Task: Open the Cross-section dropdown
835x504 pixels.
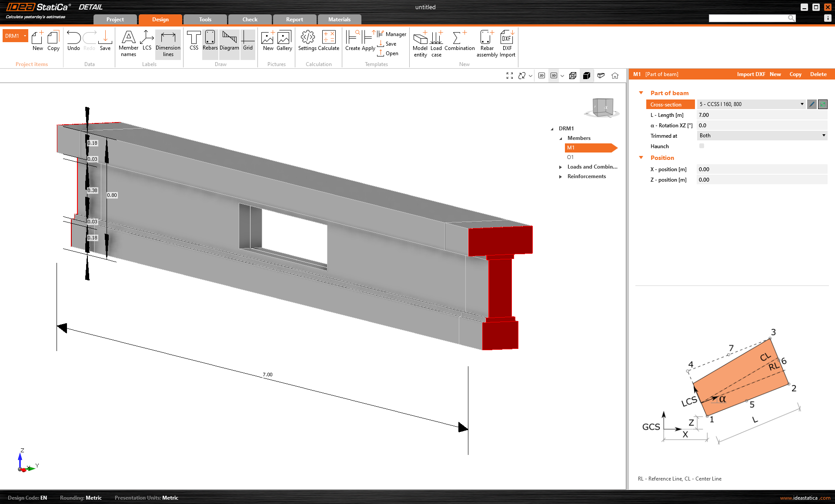Action: (802, 104)
